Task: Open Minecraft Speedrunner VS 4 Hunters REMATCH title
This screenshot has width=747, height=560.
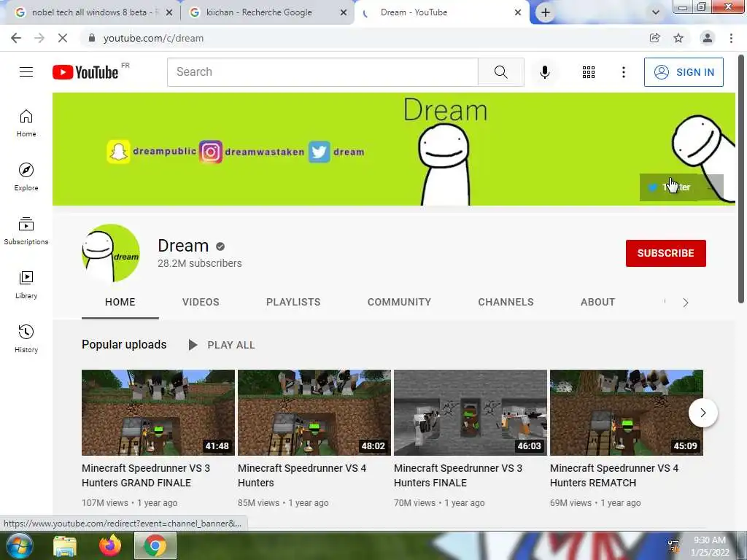Action: click(614, 475)
